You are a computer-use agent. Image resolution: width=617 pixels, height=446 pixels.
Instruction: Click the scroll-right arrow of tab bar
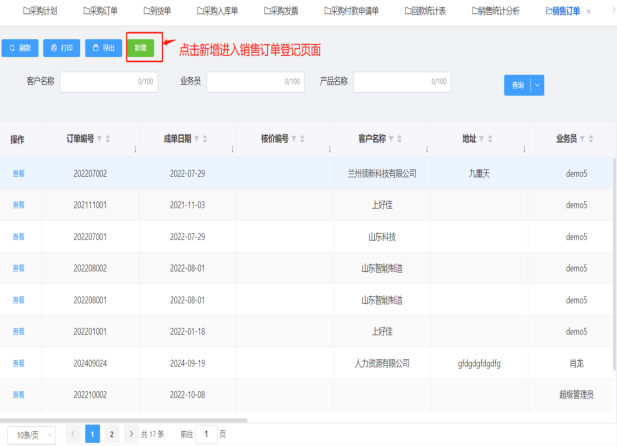(x=614, y=9)
